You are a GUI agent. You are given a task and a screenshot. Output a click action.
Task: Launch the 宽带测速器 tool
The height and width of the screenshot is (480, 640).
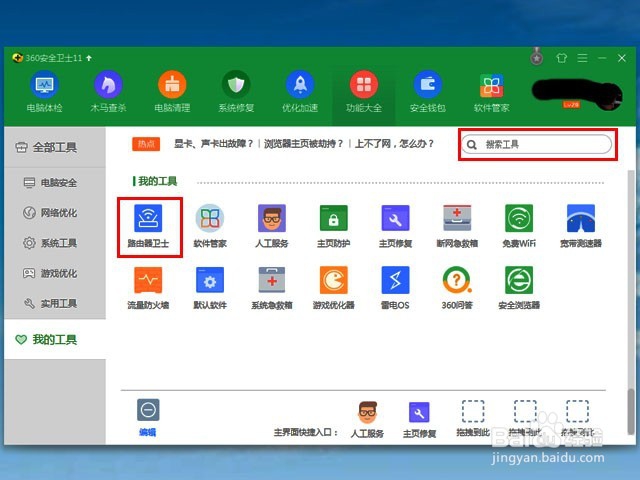pos(581,227)
